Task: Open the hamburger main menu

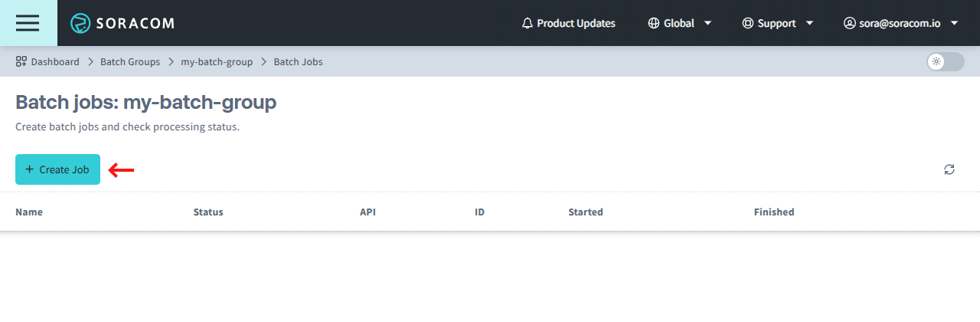Action: [x=28, y=23]
